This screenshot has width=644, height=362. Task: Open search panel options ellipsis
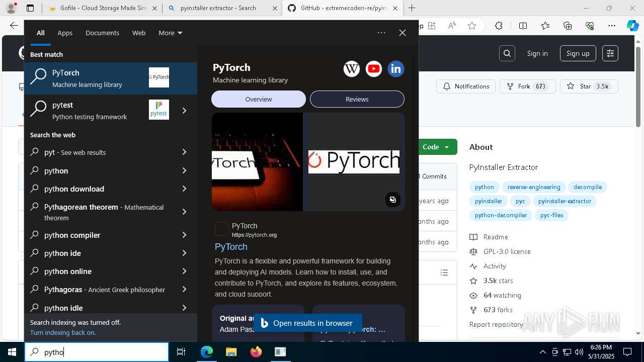click(x=381, y=33)
